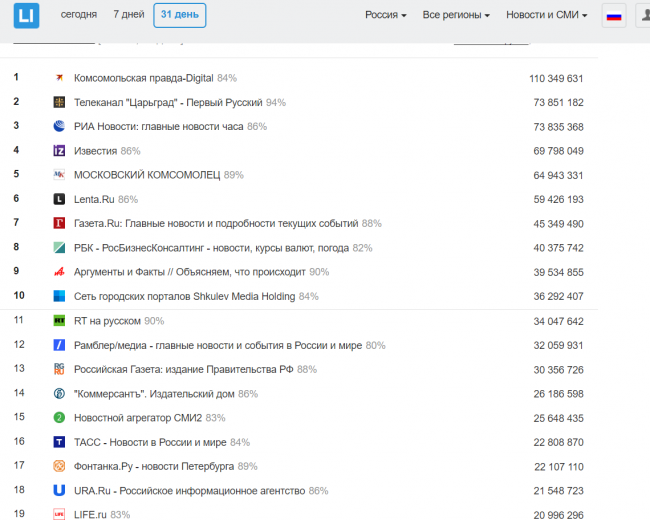Viewport: 650px width, 520px height.
Task: Click the RT green favicon
Action: point(59,321)
